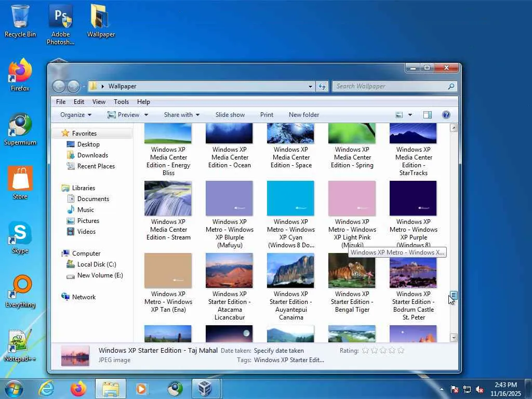Open the Store desktop icon

click(x=20, y=182)
